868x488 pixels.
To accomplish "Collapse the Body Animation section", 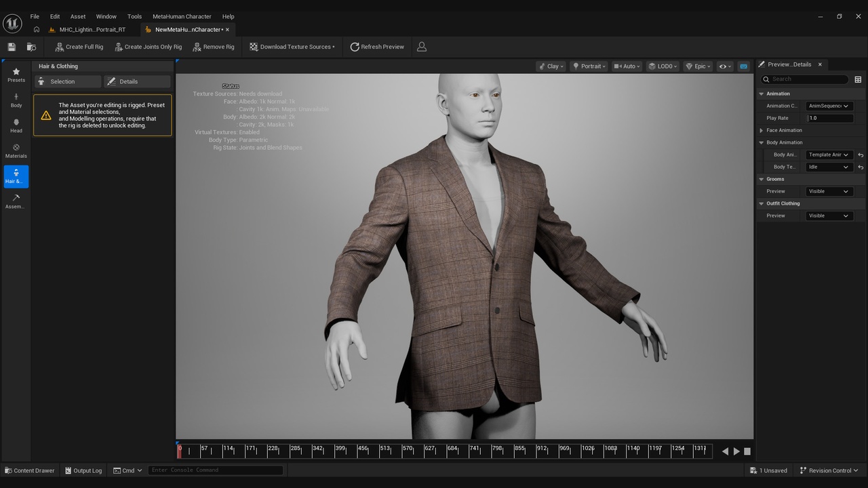I will point(762,142).
